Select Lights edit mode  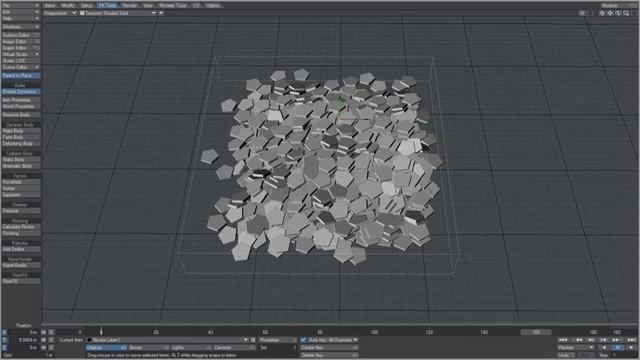coord(191,348)
